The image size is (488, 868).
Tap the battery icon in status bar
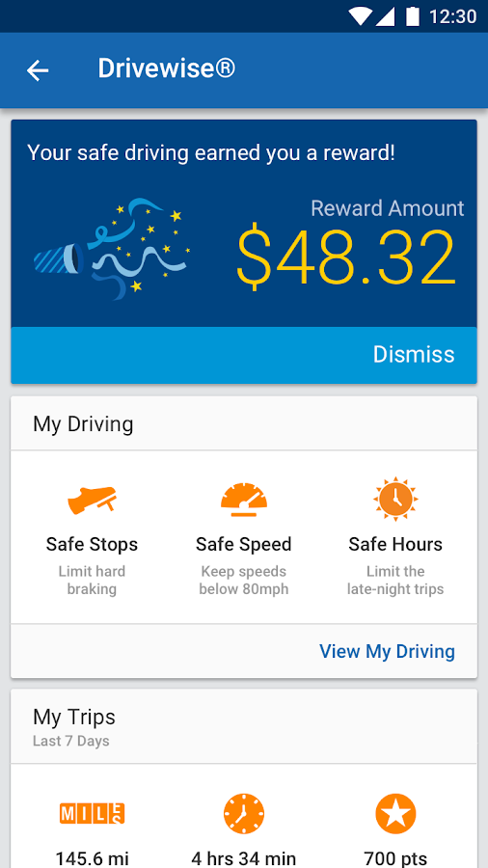[x=413, y=16]
